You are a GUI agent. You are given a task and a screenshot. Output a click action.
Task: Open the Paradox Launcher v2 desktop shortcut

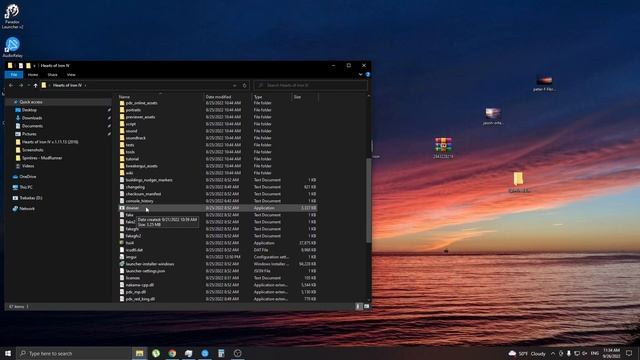(x=12, y=16)
